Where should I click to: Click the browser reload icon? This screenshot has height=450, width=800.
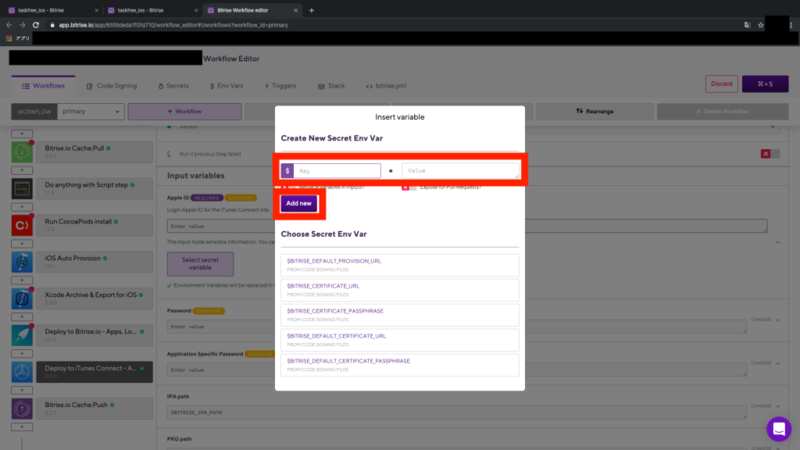point(36,24)
